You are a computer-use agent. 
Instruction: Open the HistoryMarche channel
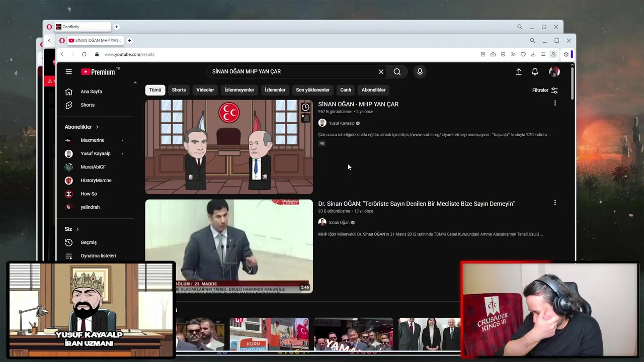tap(96, 180)
